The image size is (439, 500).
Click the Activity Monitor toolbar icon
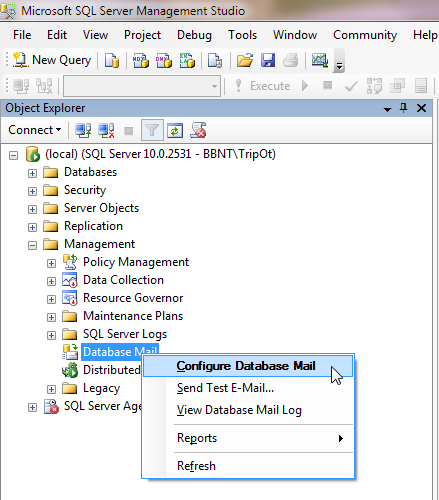point(320,60)
